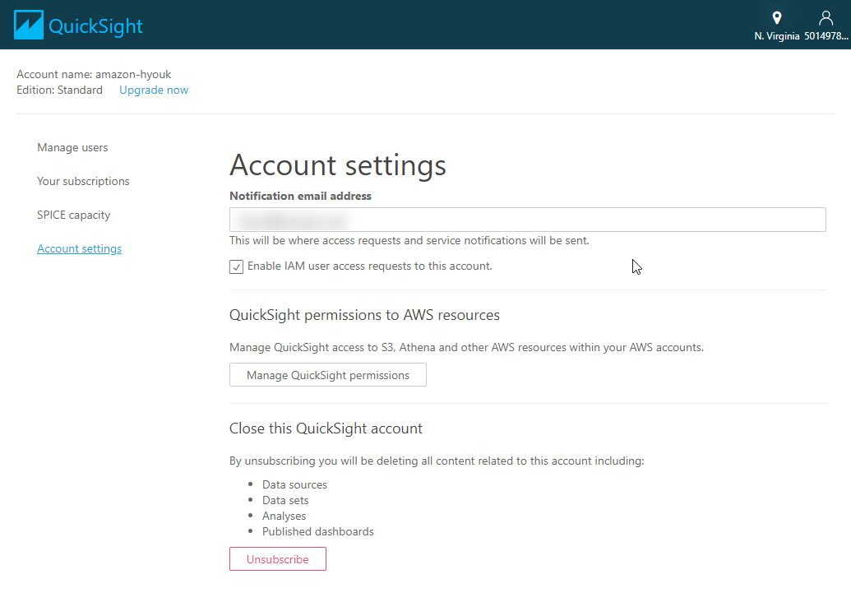Viewport: 851px width, 616px height.
Task: Click the QuickSight logo icon
Action: pos(28,25)
